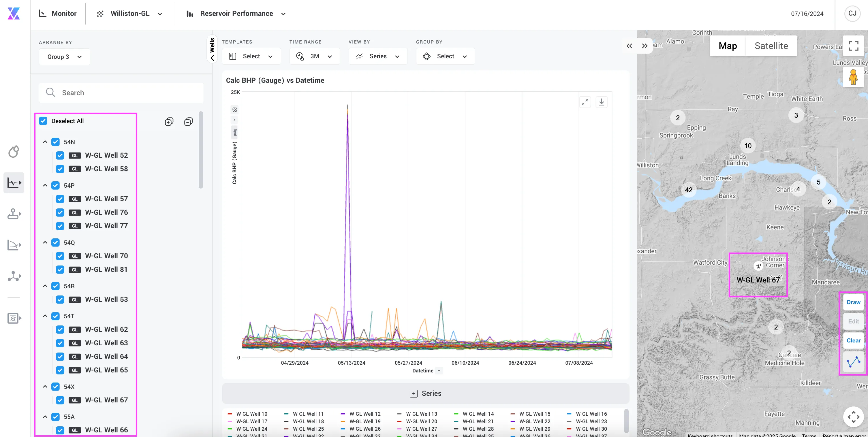Open the Williston-GL asset menu
The width and height of the screenshot is (868, 437).
(130, 14)
